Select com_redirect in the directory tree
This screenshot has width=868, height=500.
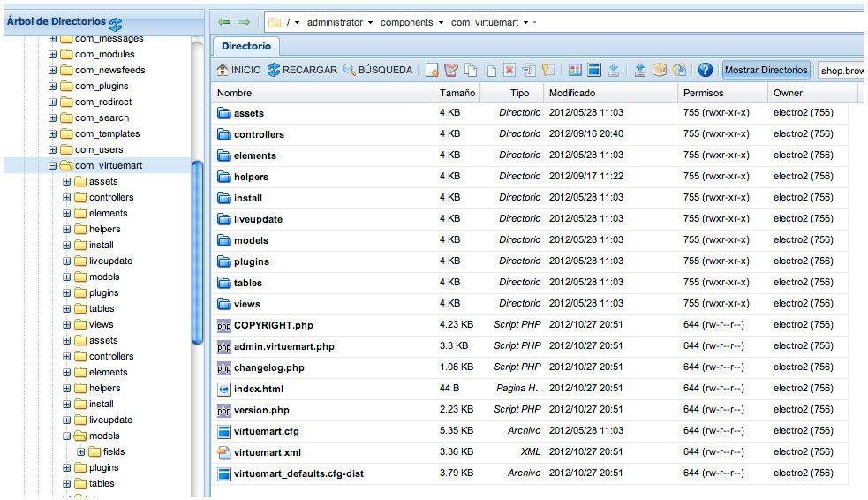[x=103, y=102]
